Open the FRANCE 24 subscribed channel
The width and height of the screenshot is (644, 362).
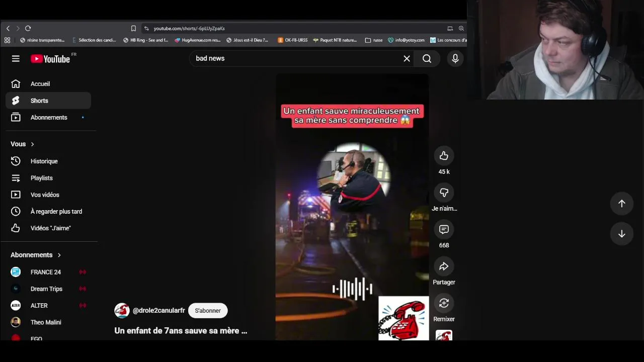pyautogui.click(x=48, y=272)
